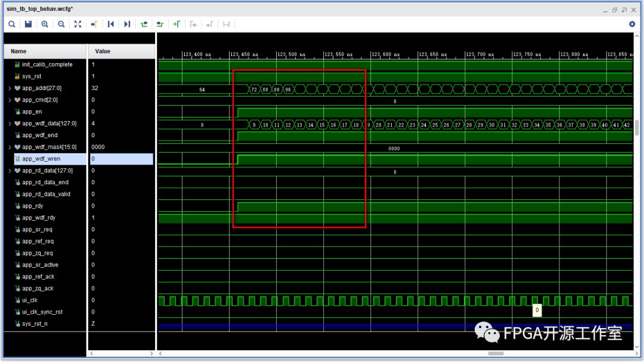
Task: Select the init_calib_complete signal
Action: (x=47, y=64)
